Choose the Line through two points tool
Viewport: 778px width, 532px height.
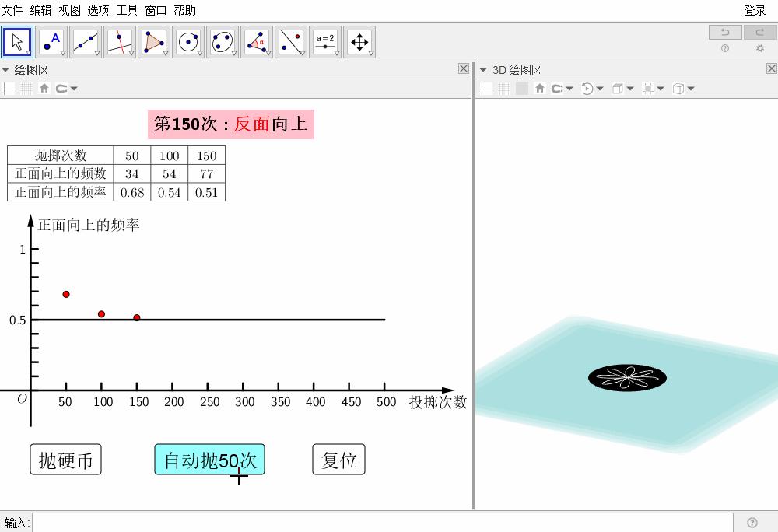pyautogui.click(x=86, y=42)
